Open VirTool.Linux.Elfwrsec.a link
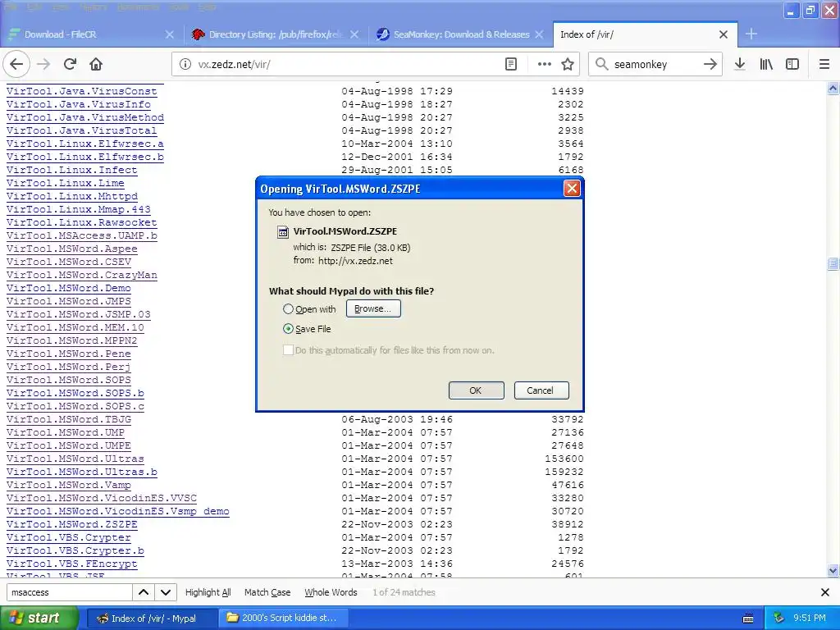Screen dimensions: 840x630 tap(84, 144)
